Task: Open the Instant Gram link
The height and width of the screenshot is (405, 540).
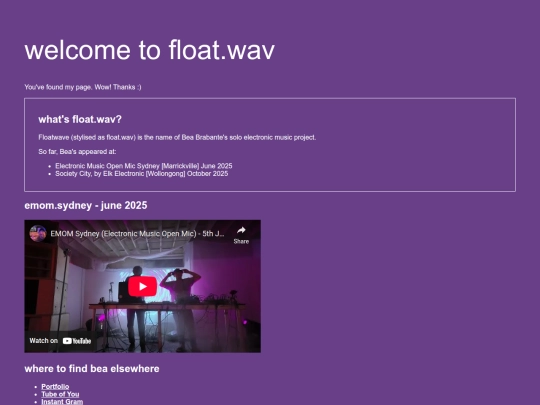Action: point(62,402)
